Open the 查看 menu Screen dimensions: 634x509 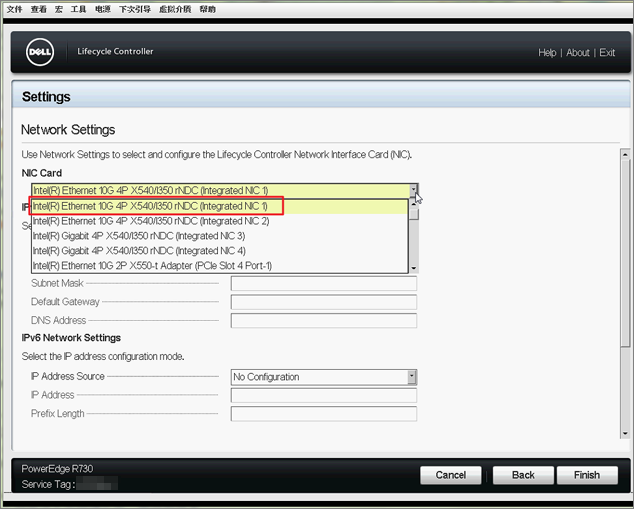(38, 9)
